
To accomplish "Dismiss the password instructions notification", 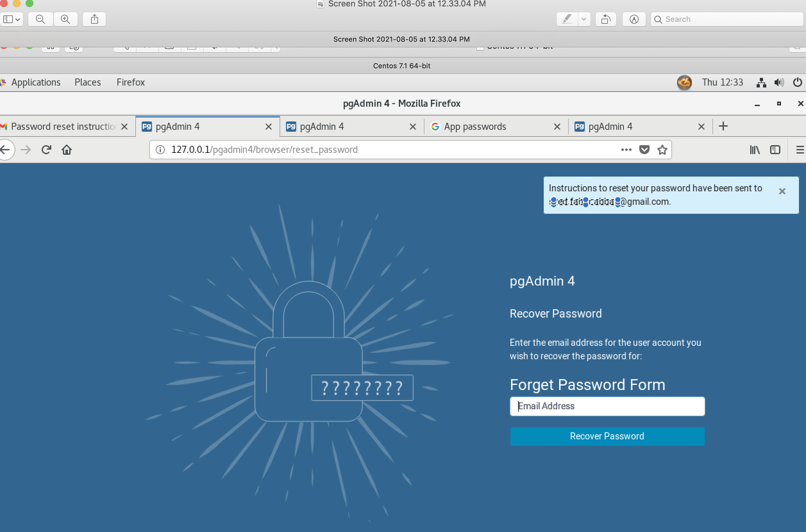I will (783, 191).
